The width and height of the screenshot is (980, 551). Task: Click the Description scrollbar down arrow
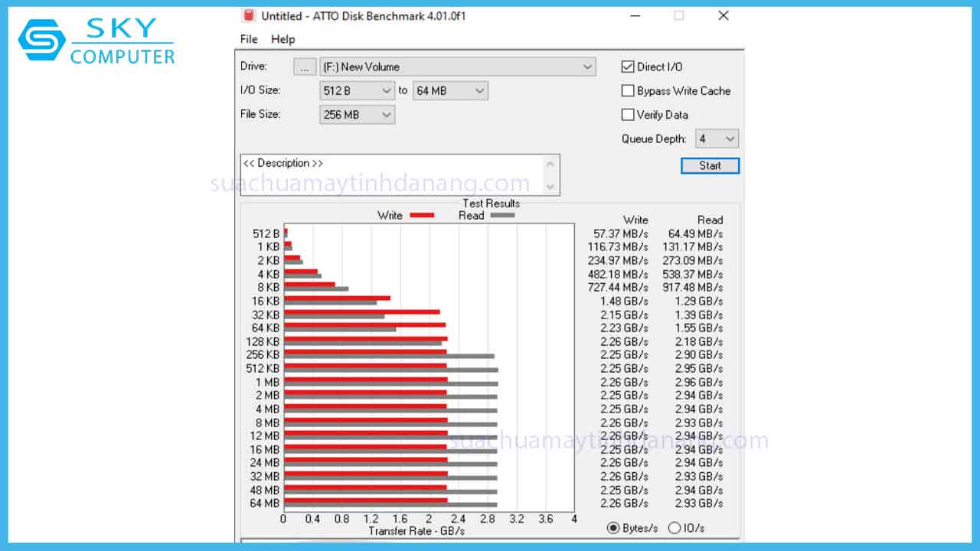coord(550,186)
